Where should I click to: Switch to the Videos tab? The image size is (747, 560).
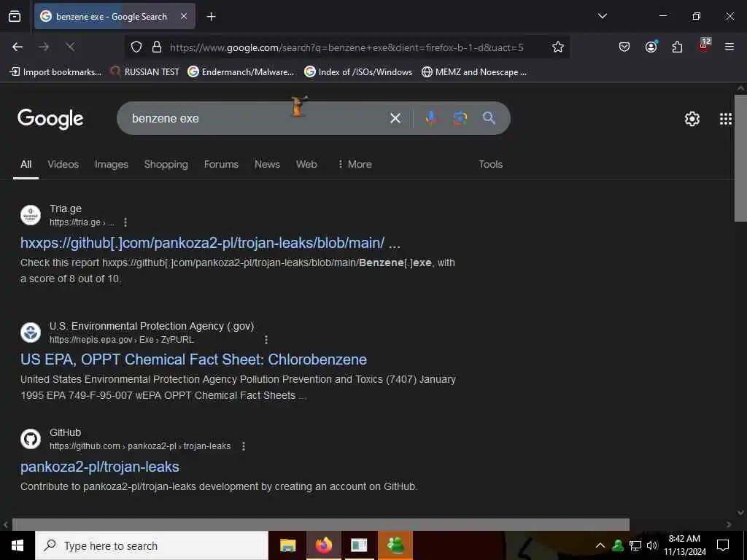(x=63, y=164)
